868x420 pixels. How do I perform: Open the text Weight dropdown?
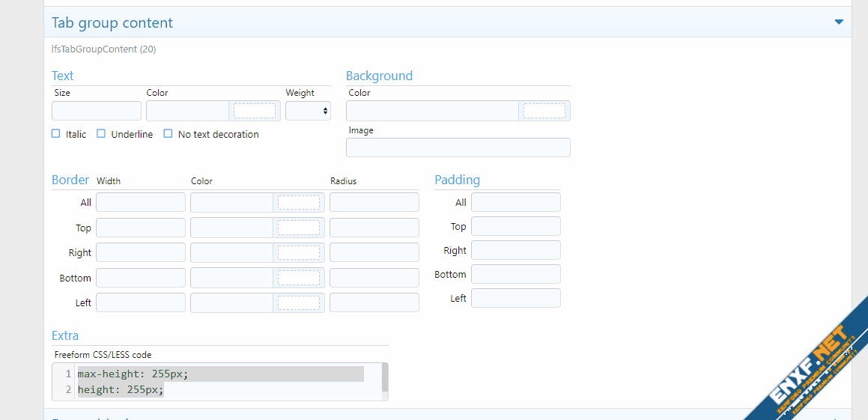(308, 111)
